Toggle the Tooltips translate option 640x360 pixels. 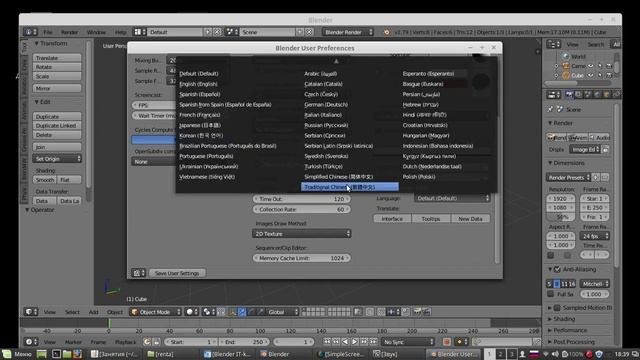click(x=431, y=219)
